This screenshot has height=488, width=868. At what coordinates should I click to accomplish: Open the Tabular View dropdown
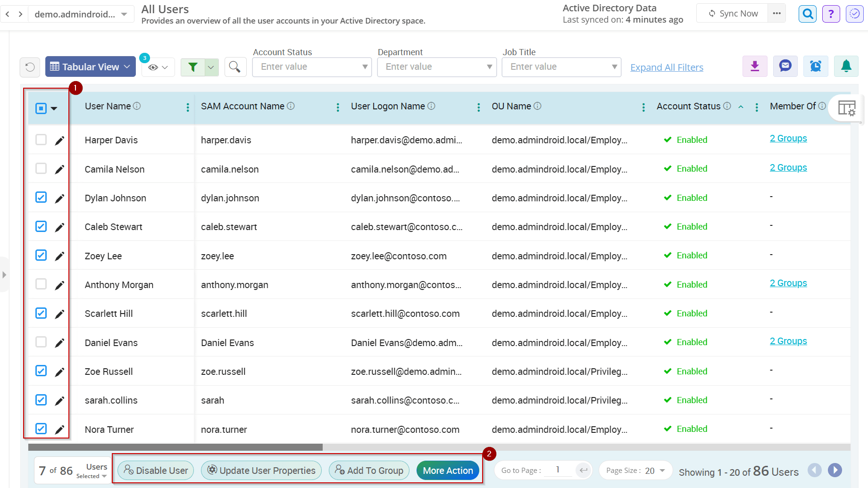pyautogui.click(x=91, y=66)
